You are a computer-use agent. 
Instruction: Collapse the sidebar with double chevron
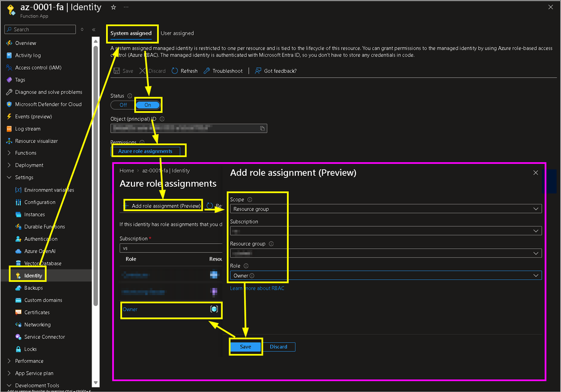pos(94,30)
